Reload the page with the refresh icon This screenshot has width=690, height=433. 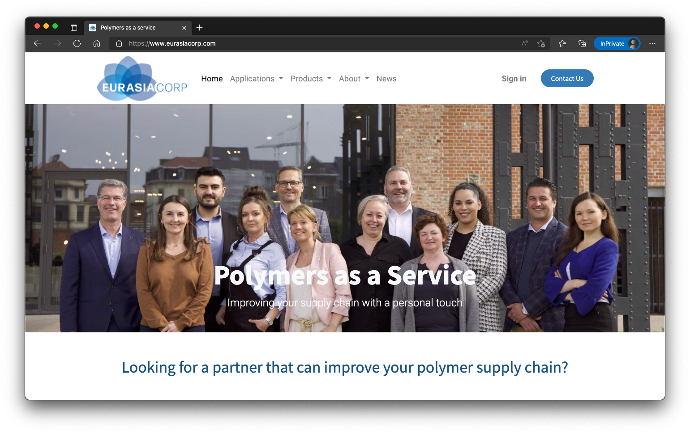click(x=77, y=44)
